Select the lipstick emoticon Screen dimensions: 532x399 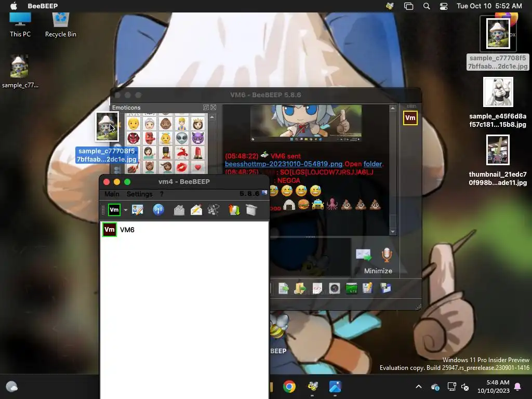click(198, 153)
